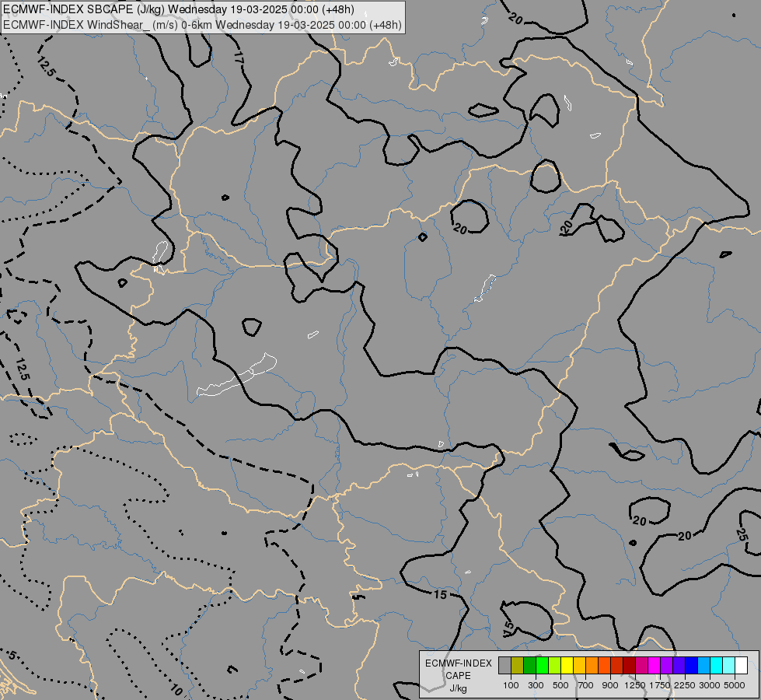The width and height of the screenshot is (761, 700).
Task: Select the indigo swatch left of 2250
Action: click(679, 666)
